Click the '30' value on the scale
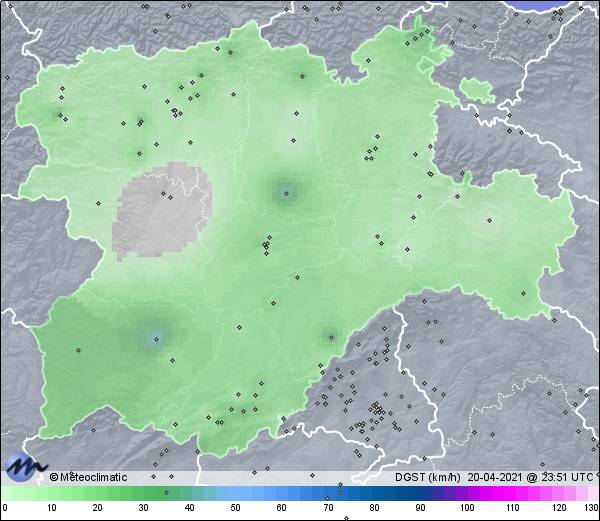 click(x=143, y=508)
